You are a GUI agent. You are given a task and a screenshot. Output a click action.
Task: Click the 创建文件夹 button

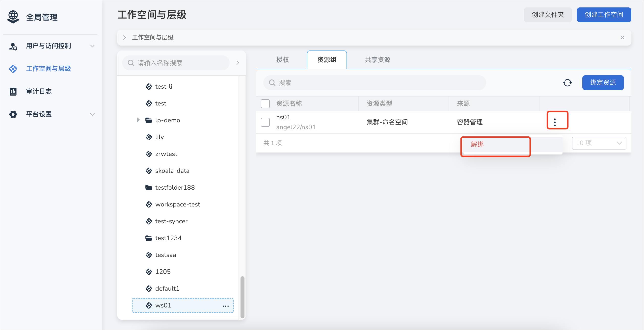pyautogui.click(x=547, y=15)
